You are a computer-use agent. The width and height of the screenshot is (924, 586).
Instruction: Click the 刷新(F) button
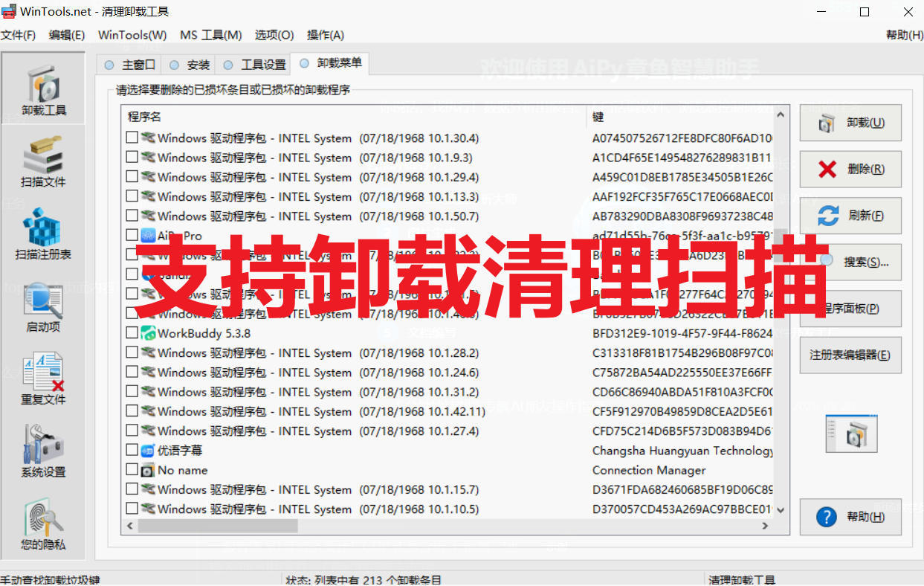851,216
